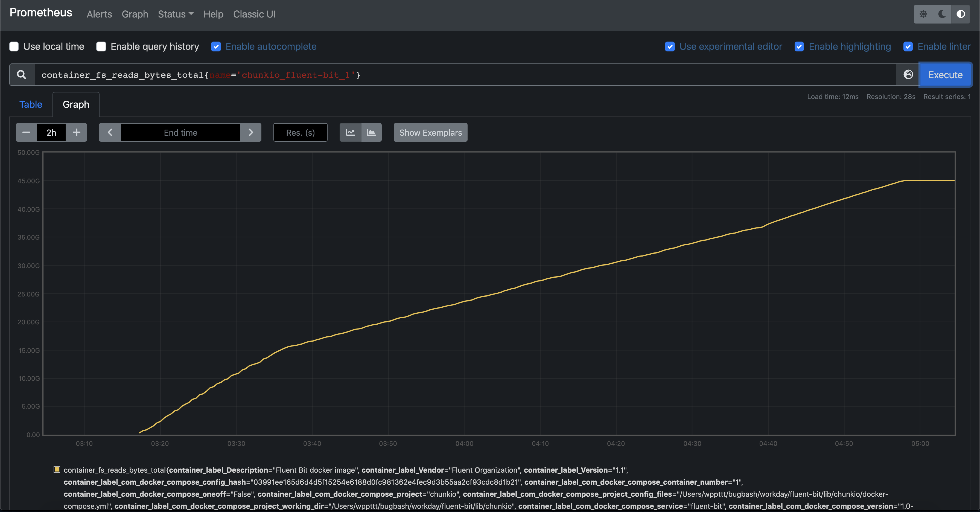Click the Show Exemplars button

coord(430,132)
